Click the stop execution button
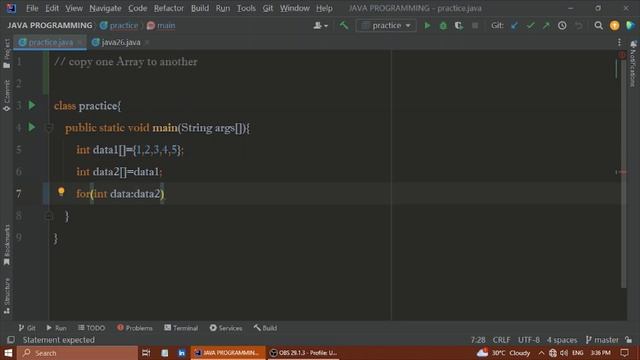 point(475,25)
